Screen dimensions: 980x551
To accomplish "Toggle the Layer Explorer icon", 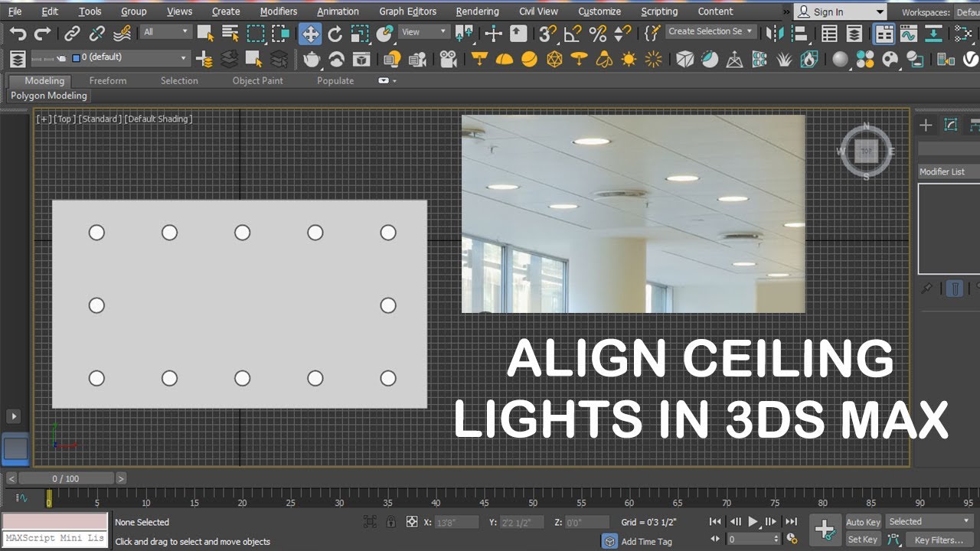I will pos(854,33).
